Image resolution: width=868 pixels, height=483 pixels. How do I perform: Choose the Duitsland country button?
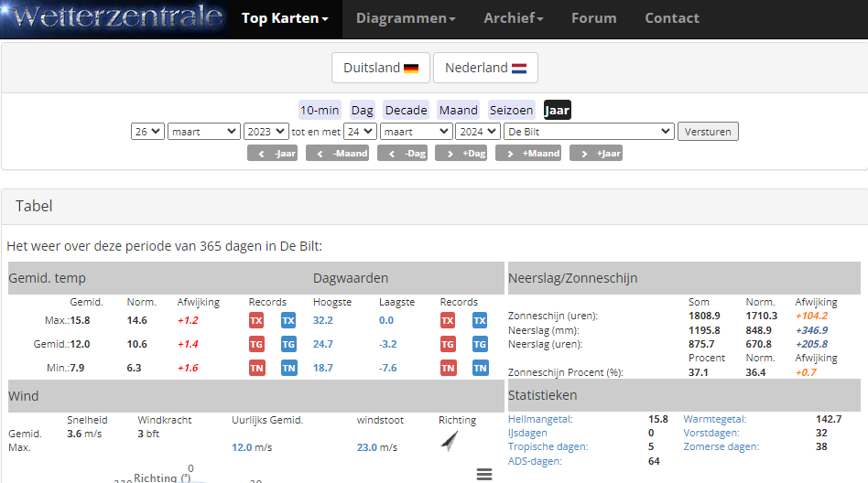pos(381,68)
